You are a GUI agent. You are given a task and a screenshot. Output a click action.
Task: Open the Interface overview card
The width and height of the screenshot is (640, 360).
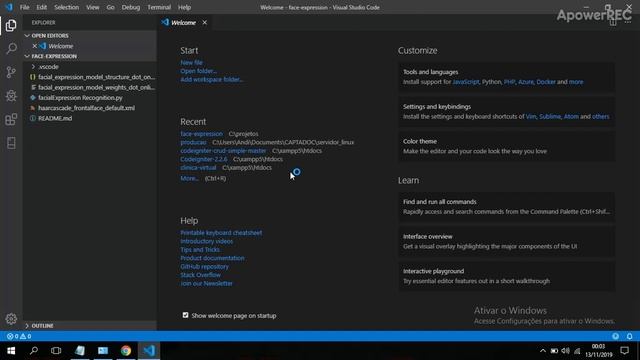(507, 241)
